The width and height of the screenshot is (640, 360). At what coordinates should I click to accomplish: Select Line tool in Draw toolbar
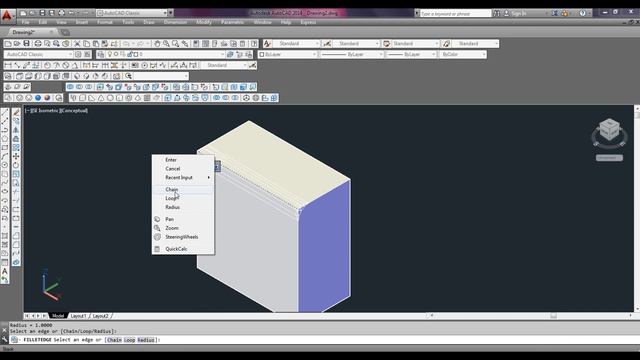tap(5, 112)
